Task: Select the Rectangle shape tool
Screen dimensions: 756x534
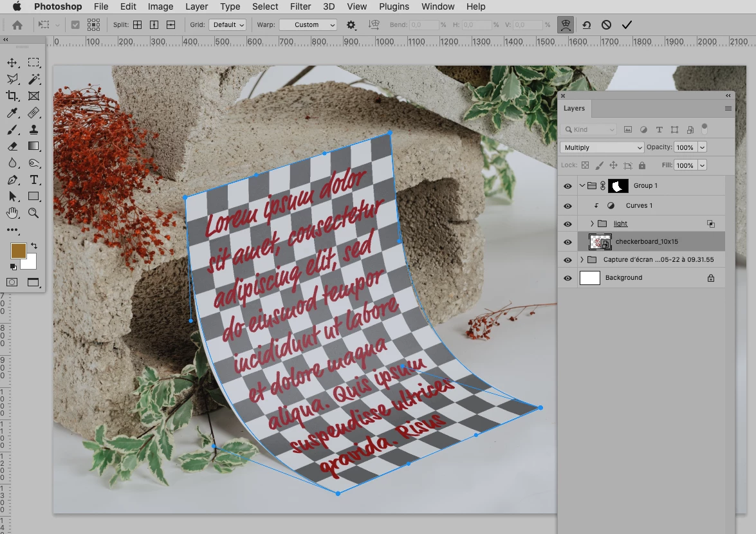Action: [33, 196]
